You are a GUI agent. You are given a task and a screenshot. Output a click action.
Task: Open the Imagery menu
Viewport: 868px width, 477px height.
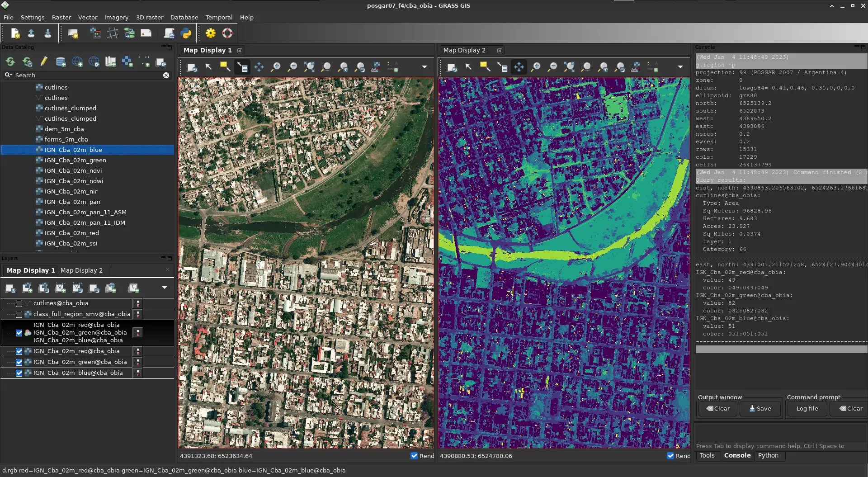coord(116,17)
